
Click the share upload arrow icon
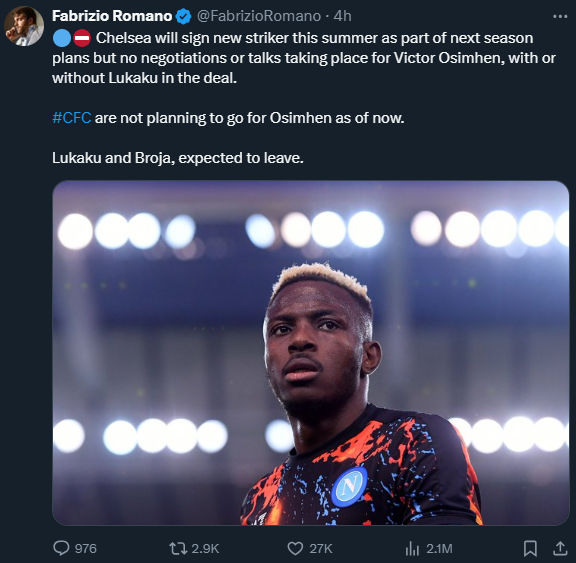(560, 548)
